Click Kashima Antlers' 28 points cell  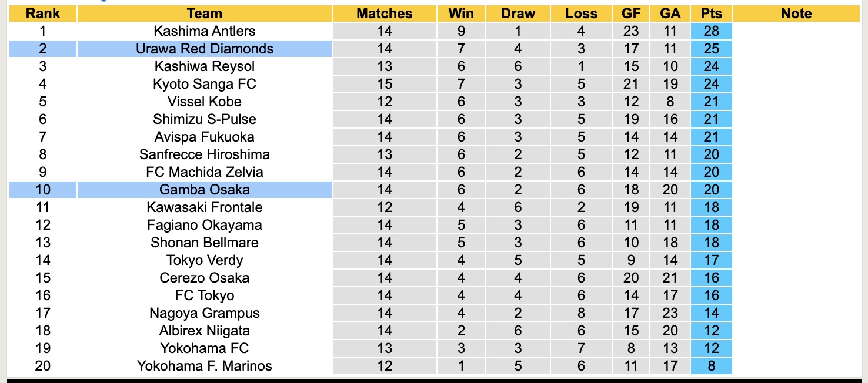712,31
